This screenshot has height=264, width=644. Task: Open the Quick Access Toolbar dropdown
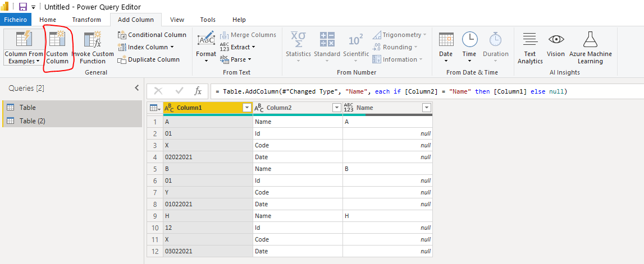[x=33, y=7]
